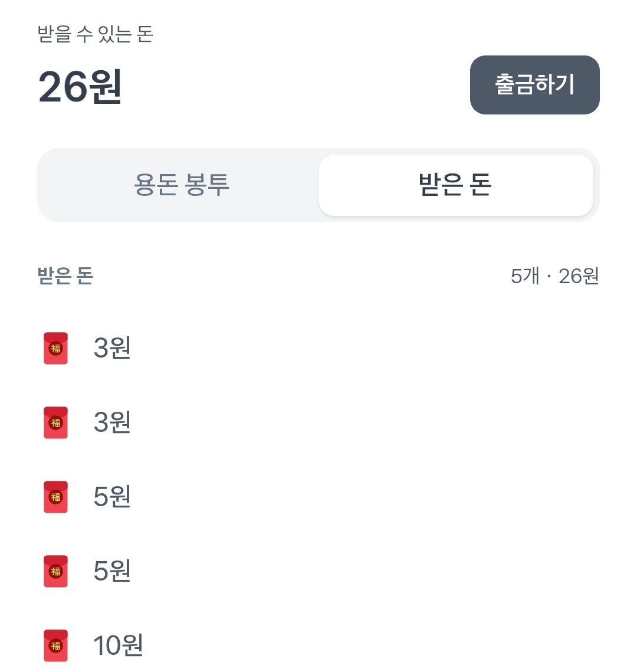Image resolution: width=637 pixels, height=672 pixels.
Task: Tap the second 3원 amount text
Action: pyautogui.click(x=112, y=422)
